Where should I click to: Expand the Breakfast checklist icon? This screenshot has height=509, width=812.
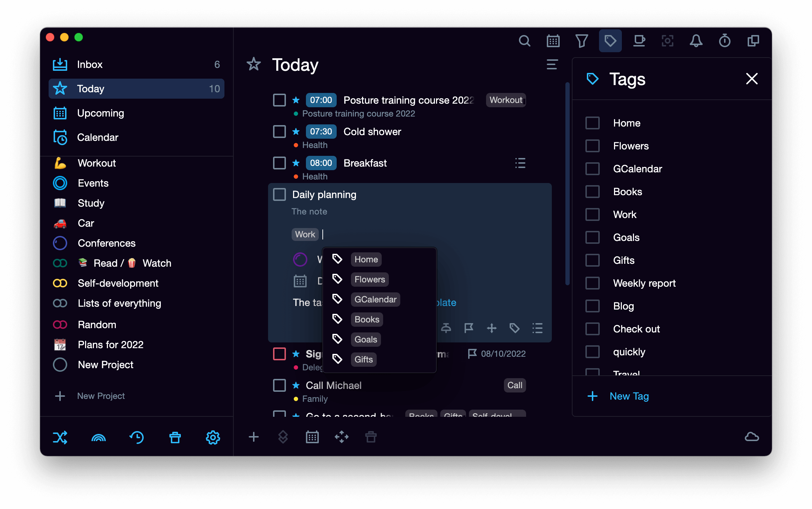[x=520, y=163]
